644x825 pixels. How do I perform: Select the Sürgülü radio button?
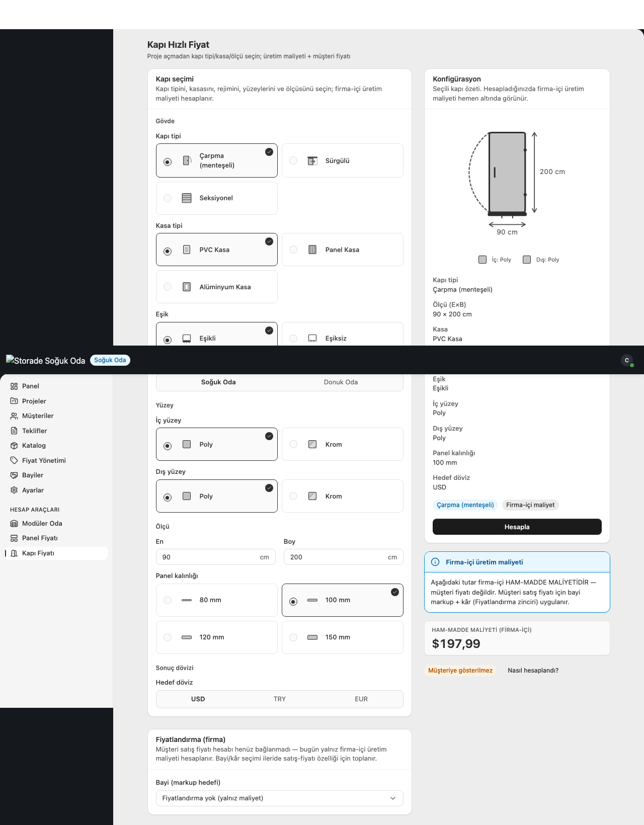click(x=293, y=160)
